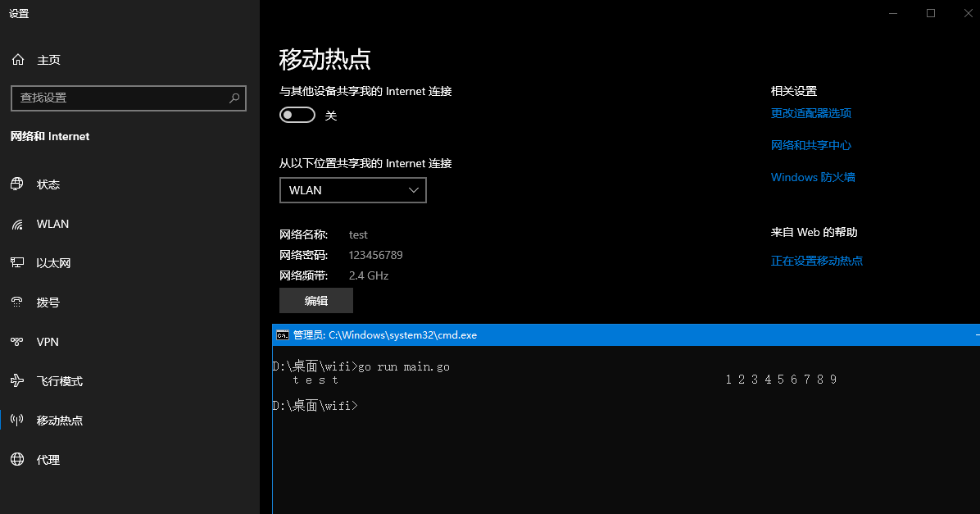This screenshot has width=980, height=514.
Task: Go to the 状态 settings page
Action: (48, 184)
